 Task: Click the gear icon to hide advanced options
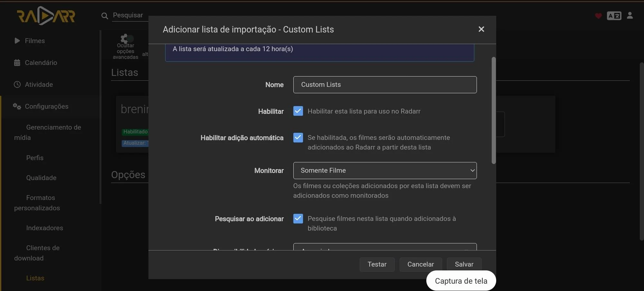point(125,39)
